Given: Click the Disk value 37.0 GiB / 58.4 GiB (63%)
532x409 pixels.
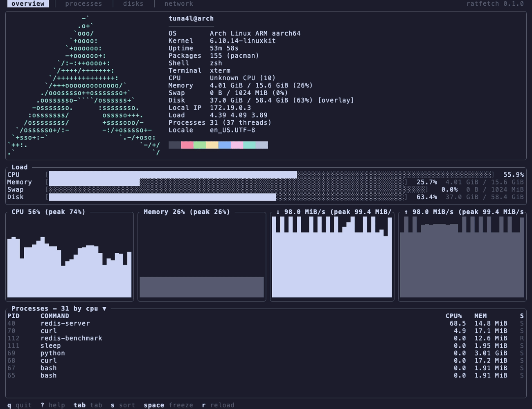Looking at the screenshot, I should [x=261, y=101].
